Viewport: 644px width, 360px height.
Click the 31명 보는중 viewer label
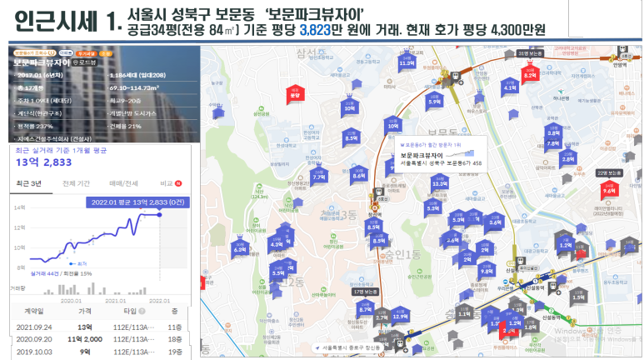[x=530, y=53]
